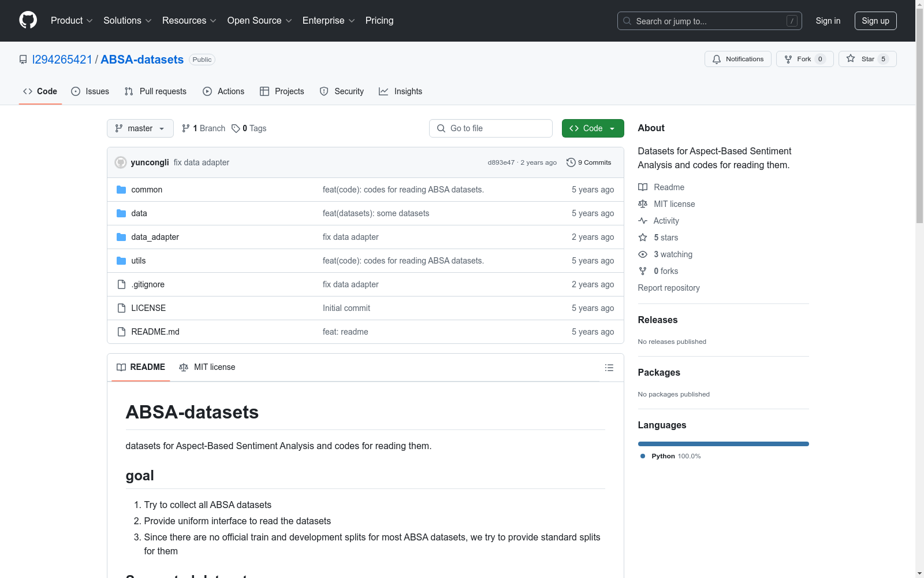Open the GitHub homepage logo
This screenshot has height=578, width=924.
(28, 20)
